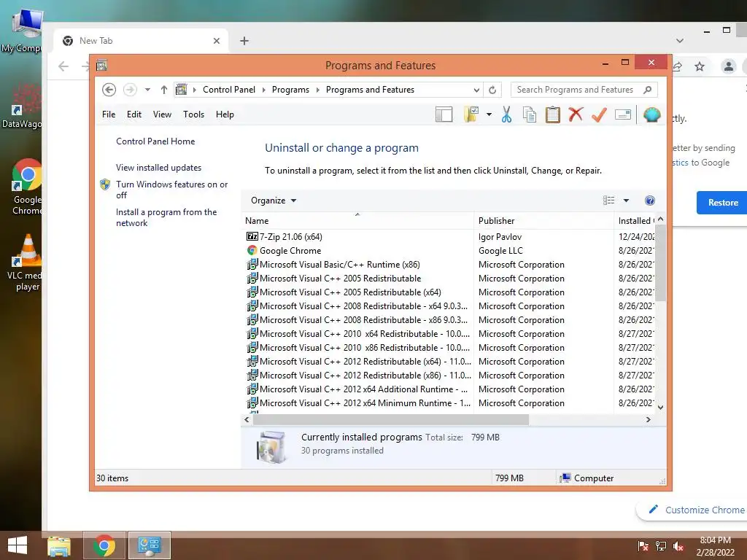Click the horizontal scrollbar thumb
Viewport: 747px width, 560px height.
coord(391,419)
